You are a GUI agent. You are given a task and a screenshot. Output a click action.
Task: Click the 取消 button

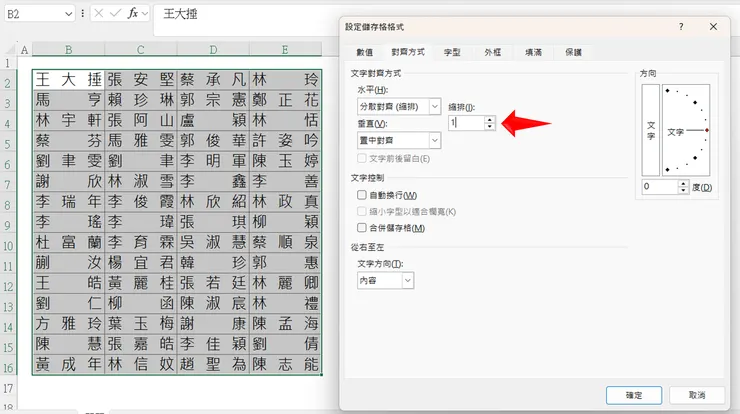click(x=697, y=395)
